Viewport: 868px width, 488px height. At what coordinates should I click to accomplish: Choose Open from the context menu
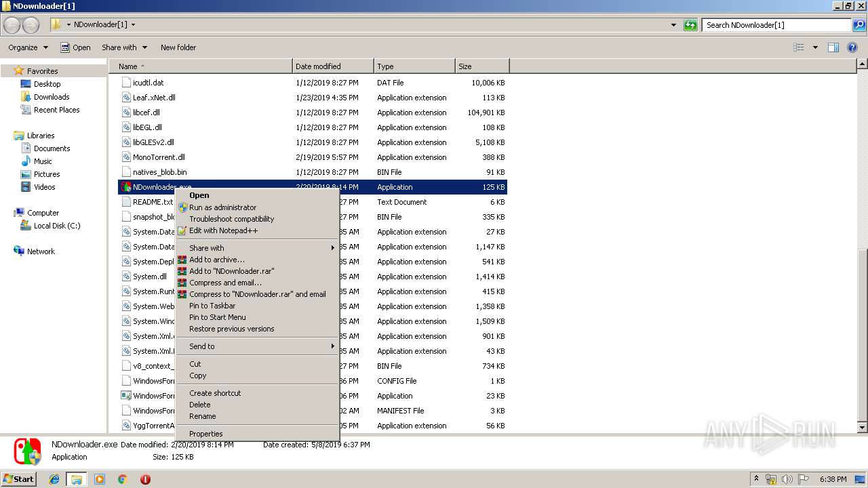coord(257,195)
